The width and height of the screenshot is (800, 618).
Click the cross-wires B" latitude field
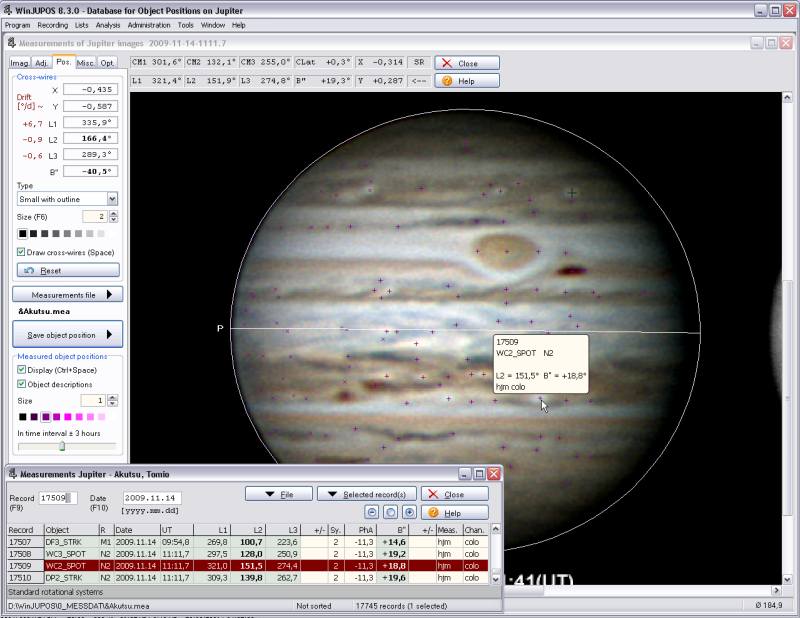pyautogui.click(x=90, y=171)
